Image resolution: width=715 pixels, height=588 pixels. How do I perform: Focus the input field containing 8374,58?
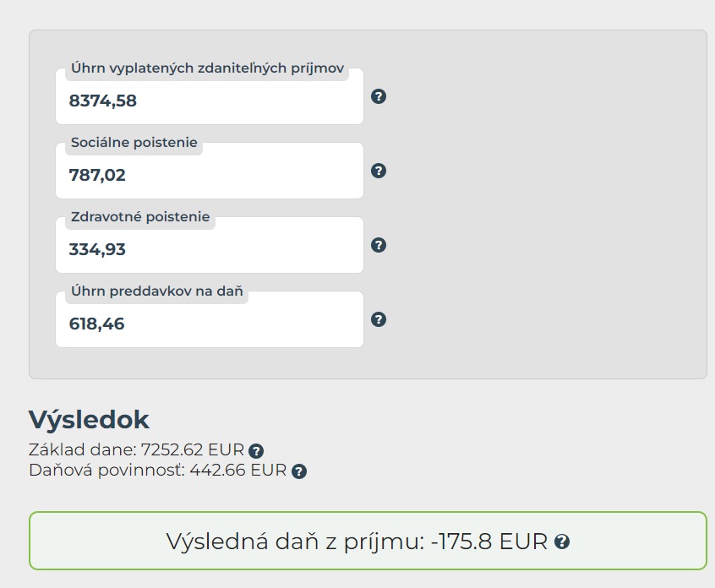click(x=209, y=102)
